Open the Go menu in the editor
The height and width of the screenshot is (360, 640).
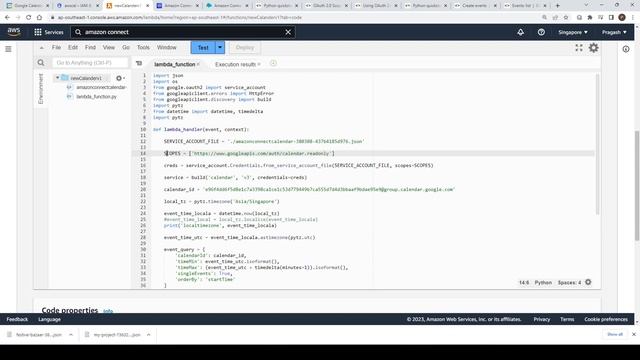pyautogui.click(x=126, y=47)
